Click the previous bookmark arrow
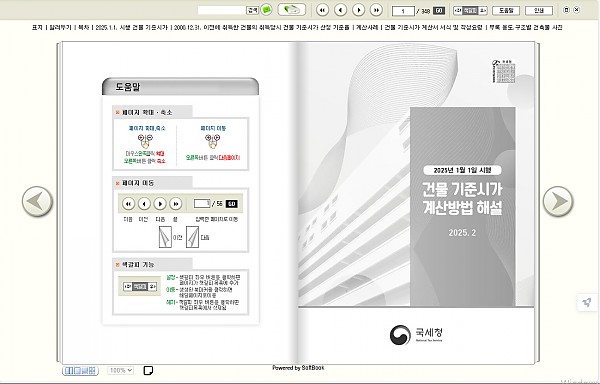The height and width of the screenshot is (384, 600). tap(458, 10)
